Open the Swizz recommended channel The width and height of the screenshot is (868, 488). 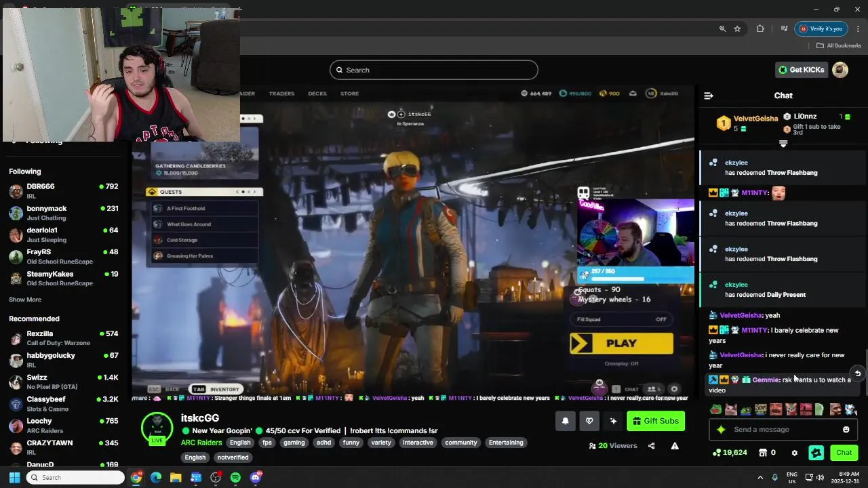(x=64, y=382)
